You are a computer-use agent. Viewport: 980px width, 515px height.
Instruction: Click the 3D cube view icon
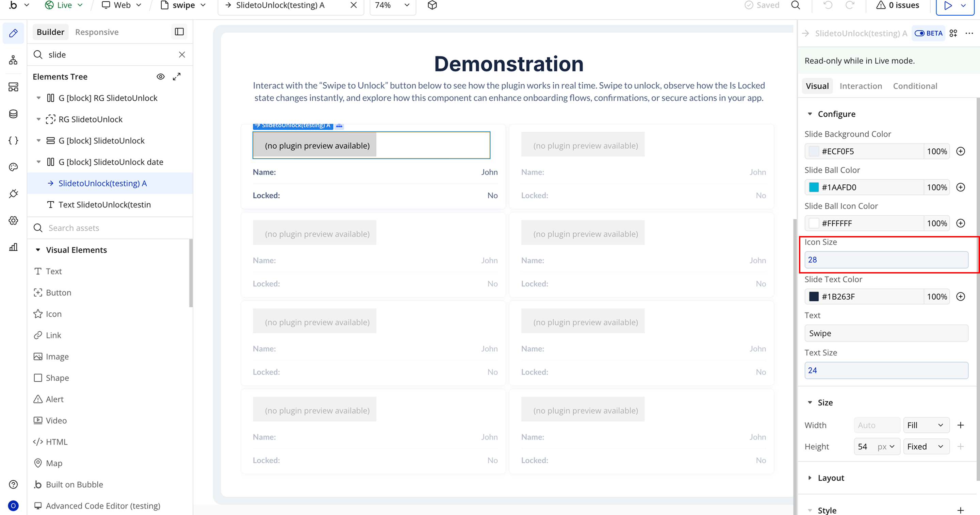pyautogui.click(x=432, y=5)
